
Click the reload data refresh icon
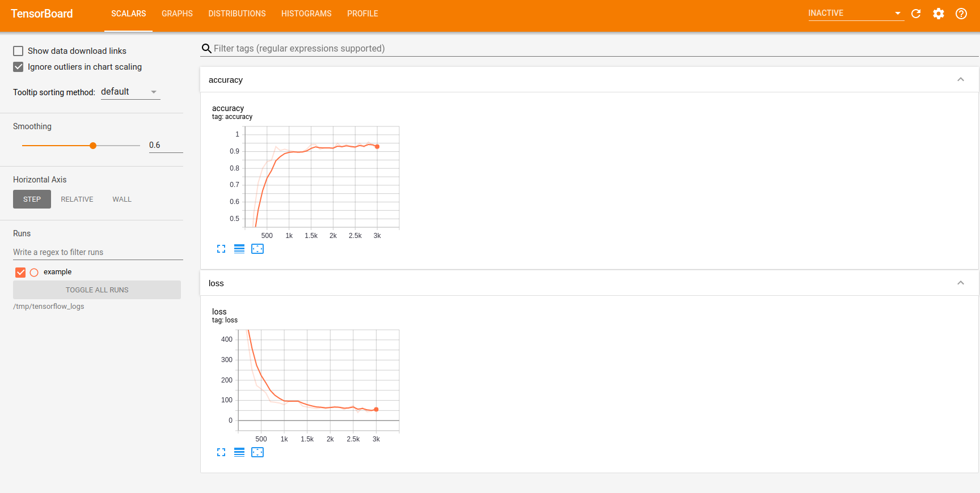coord(916,14)
